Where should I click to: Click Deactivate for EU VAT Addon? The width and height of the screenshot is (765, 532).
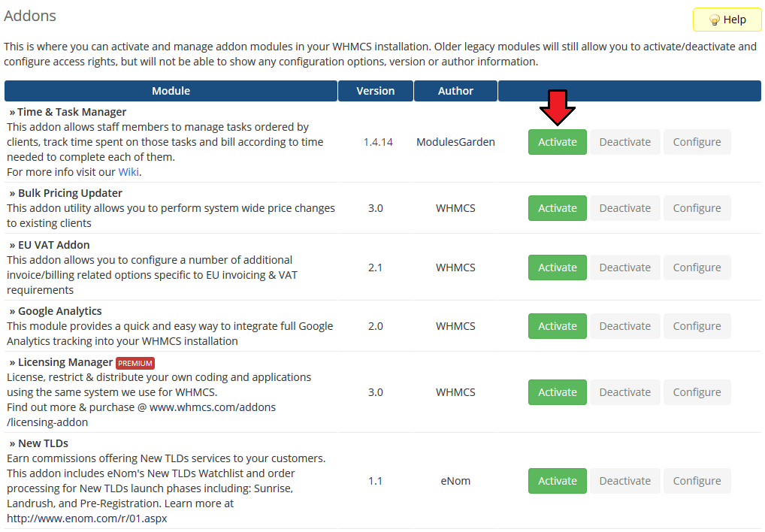coord(625,268)
